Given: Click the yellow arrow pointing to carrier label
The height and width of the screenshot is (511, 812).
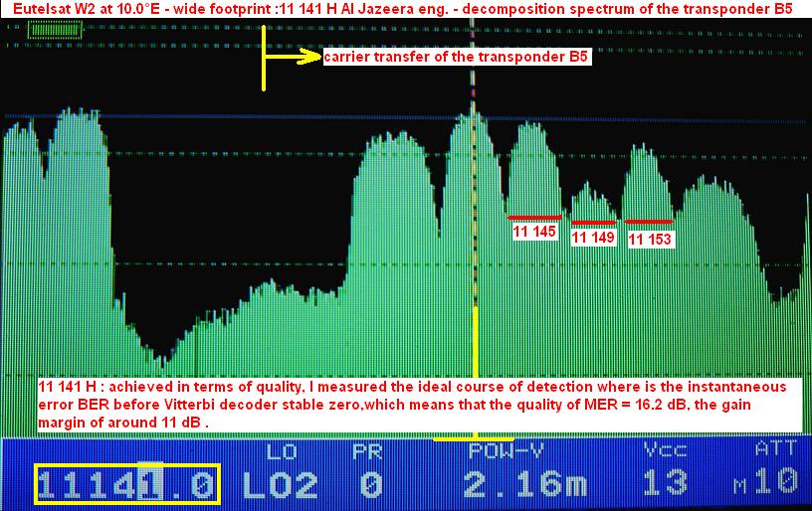Looking at the screenshot, I should [294, 58].
